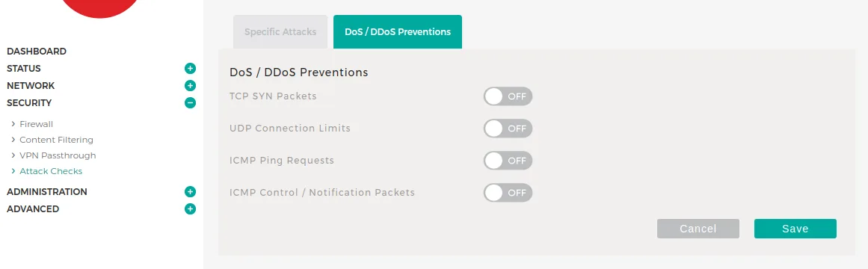Image resolution: width=868 pixels, height=269 pixels.
Task: Turn on UDP Connection Limits toggle
Action: [x=508, y=129]
